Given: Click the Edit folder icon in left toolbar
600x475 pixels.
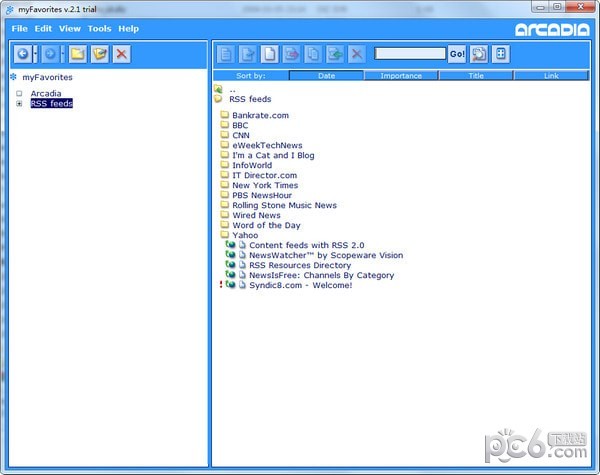Looking at the screenshot, I should [100, 54].
